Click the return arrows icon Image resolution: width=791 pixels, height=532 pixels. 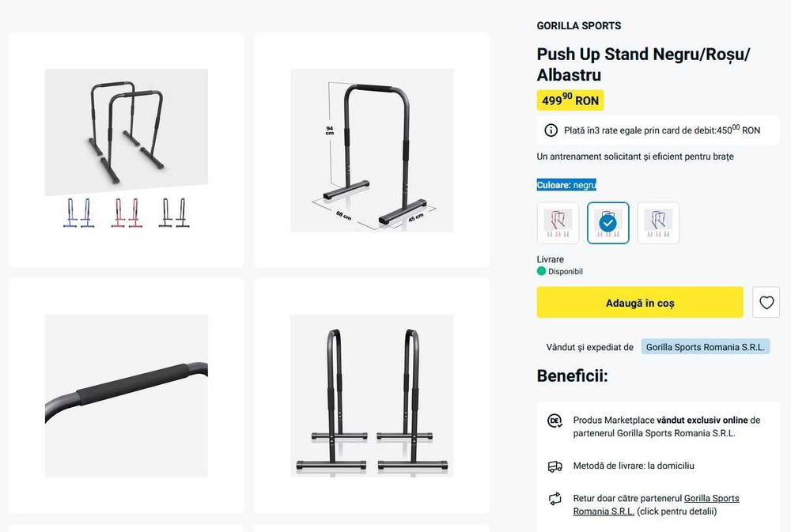pos(555,499)
